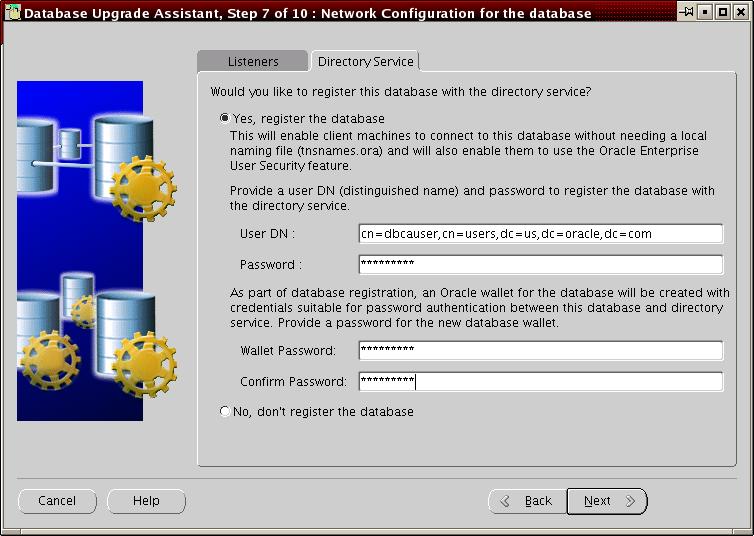Screen dimensions: 754x536
Task: Open Help for this wizard step
Action: point(146,501)
